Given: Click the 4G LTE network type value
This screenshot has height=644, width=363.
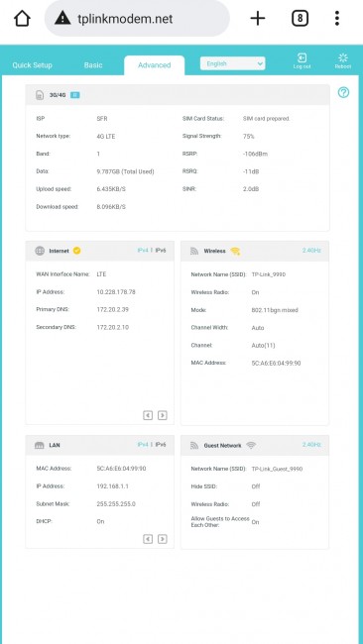Looking at the screenshot, I should tap(106, 137).
